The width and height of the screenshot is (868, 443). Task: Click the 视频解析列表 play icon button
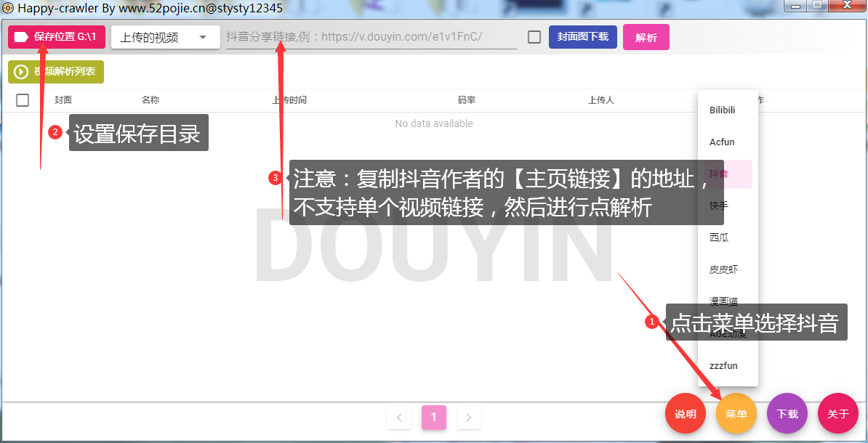56,72
